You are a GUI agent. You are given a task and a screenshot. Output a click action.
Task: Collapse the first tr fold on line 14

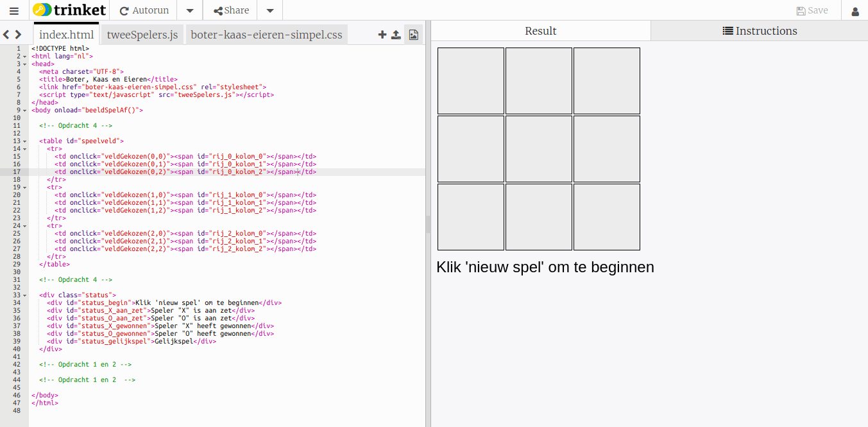24,149
